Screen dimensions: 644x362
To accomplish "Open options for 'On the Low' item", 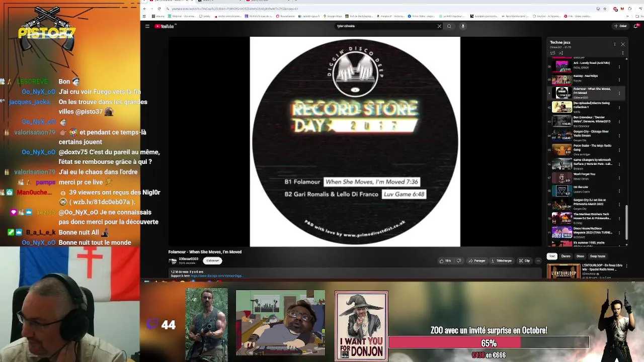I will (x=619, y=191).
